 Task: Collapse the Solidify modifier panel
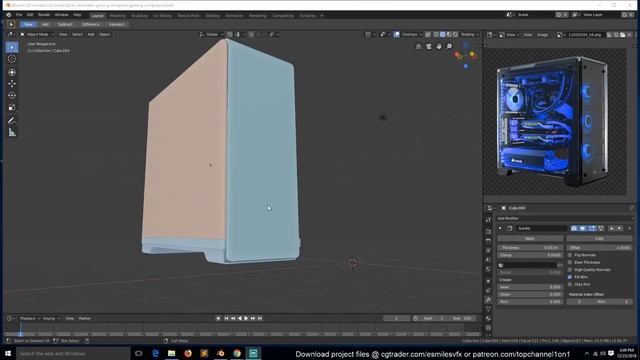click(x=500, y=229)
